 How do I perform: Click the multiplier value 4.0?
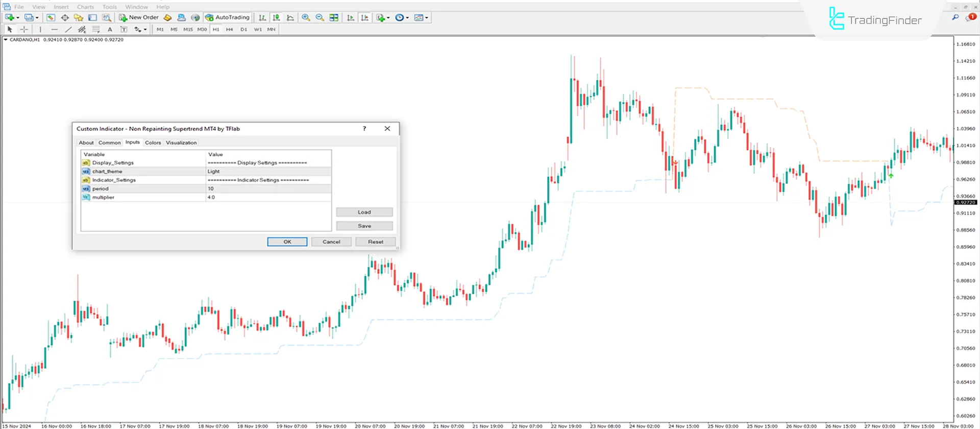coord(268,198)
